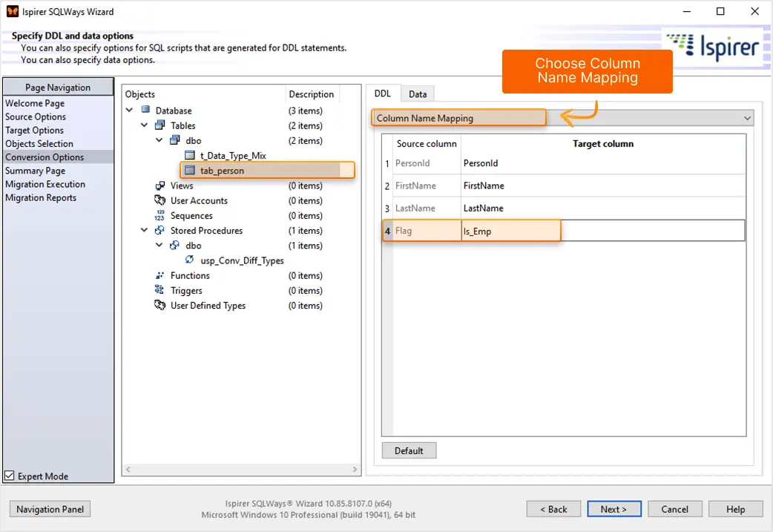Select the tab_person table row
This screenshot has width=773, height=532.
pyautogui.click(x=267, y=170)
